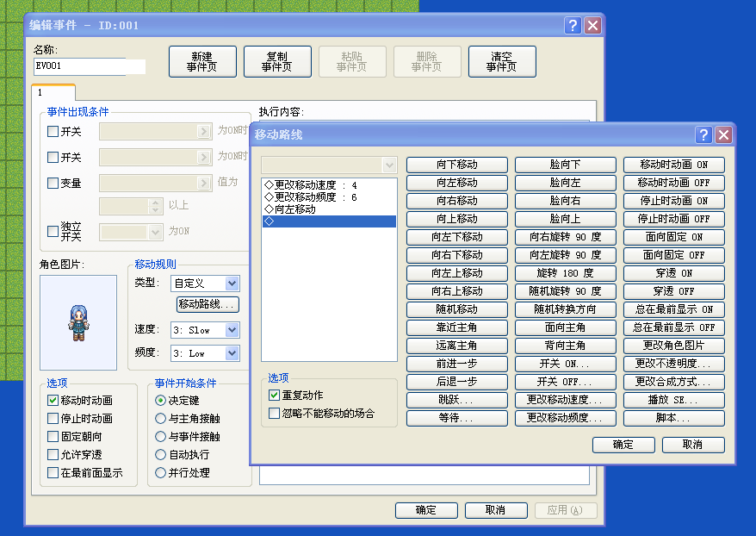The image size is (756, 536).
Task: Select 自动执行 radio button
Action: pos(160,454)
